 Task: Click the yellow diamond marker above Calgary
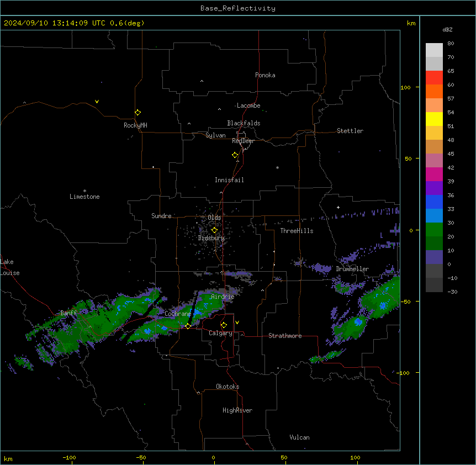224,325
